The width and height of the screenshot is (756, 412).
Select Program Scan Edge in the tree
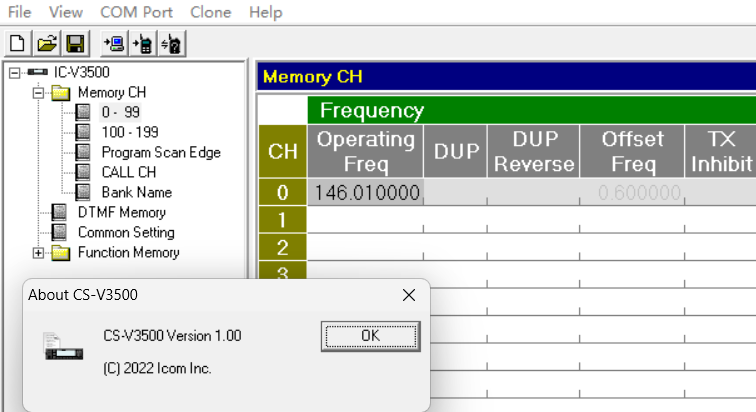pyautogui.click(x=160, y=152)
